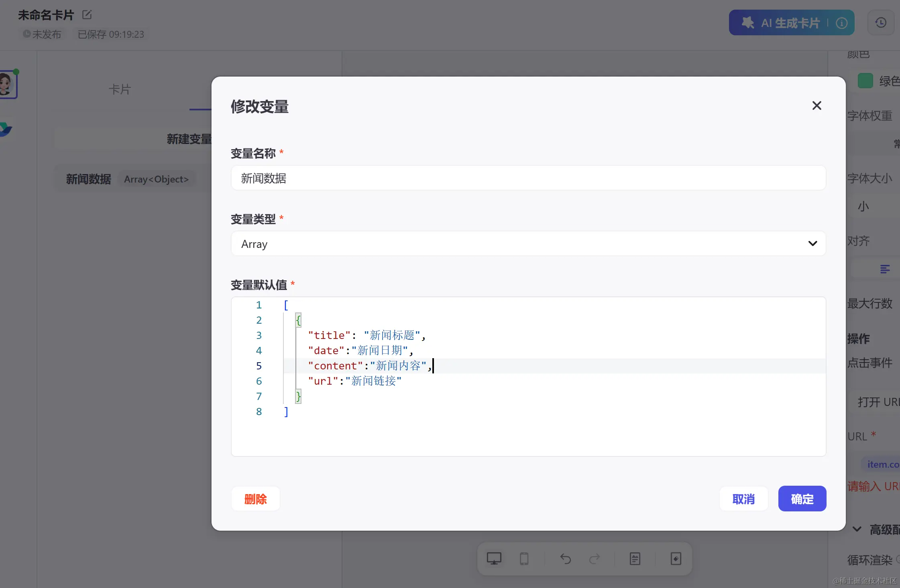The height and width of the screenshot is (588, 900).
Task: Click the undo icon in bottom toolbar
Action: tap(565, 558)
